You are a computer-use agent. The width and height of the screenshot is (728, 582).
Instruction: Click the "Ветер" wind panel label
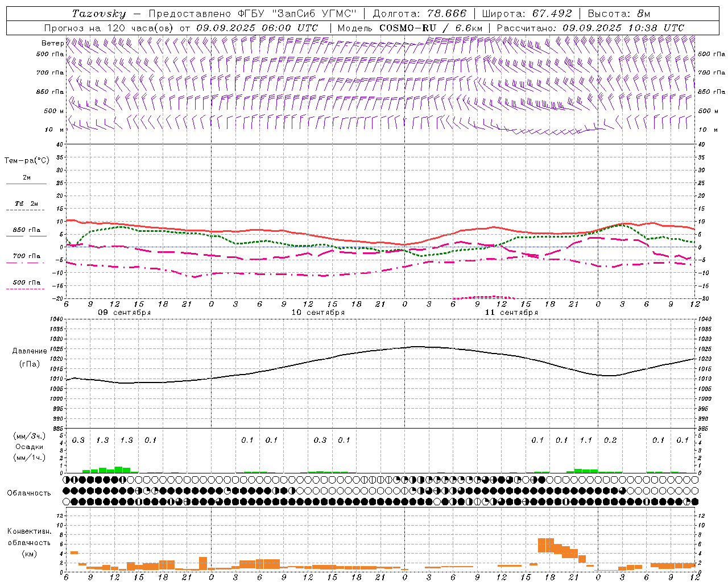click(52, 43)
